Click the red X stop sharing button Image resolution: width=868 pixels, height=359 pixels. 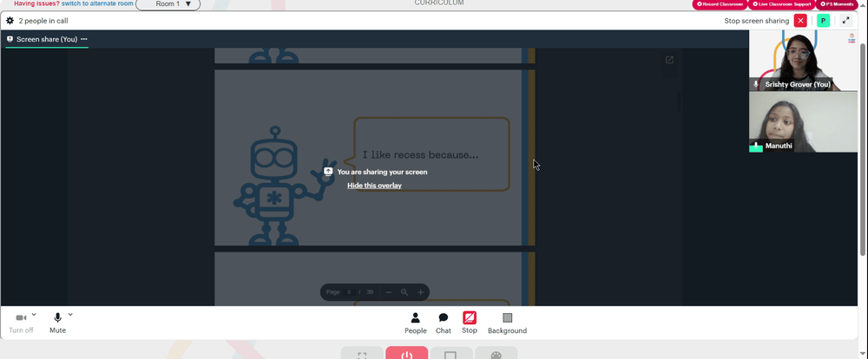click(800, 21)
